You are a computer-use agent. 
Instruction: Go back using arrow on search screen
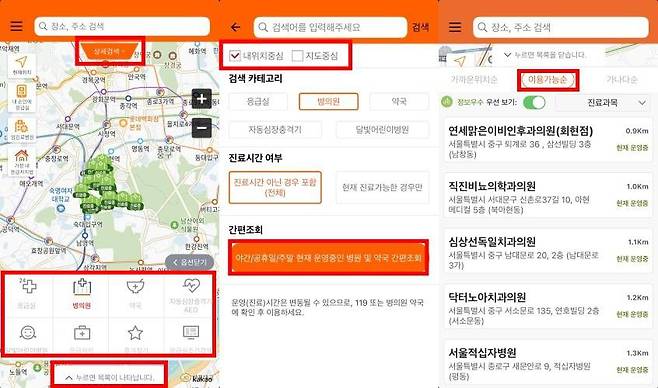coord(235,27)
